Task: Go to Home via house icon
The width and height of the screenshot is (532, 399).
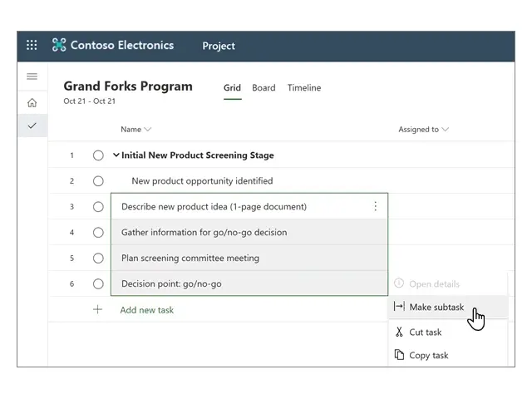Action: click(32, 103)
